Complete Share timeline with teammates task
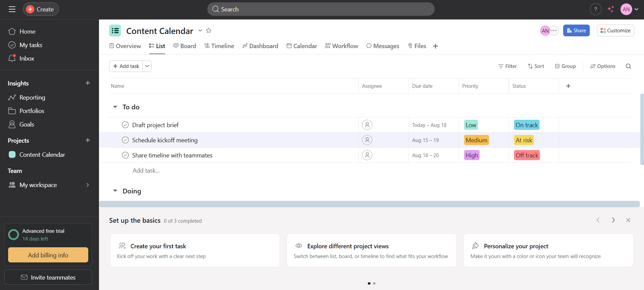This screenshot has height=290, width=644. (125, 155)
